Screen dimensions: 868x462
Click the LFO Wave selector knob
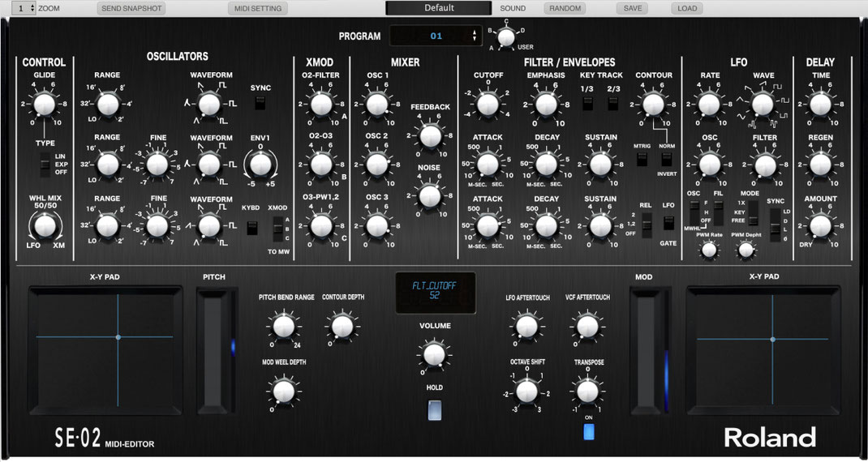click(x=763, y=105)
